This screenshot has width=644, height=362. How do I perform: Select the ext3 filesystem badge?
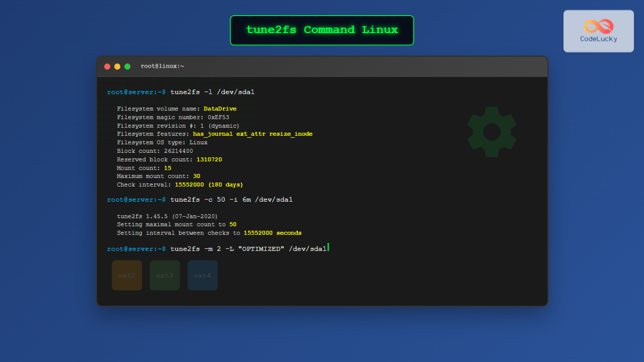164,275
